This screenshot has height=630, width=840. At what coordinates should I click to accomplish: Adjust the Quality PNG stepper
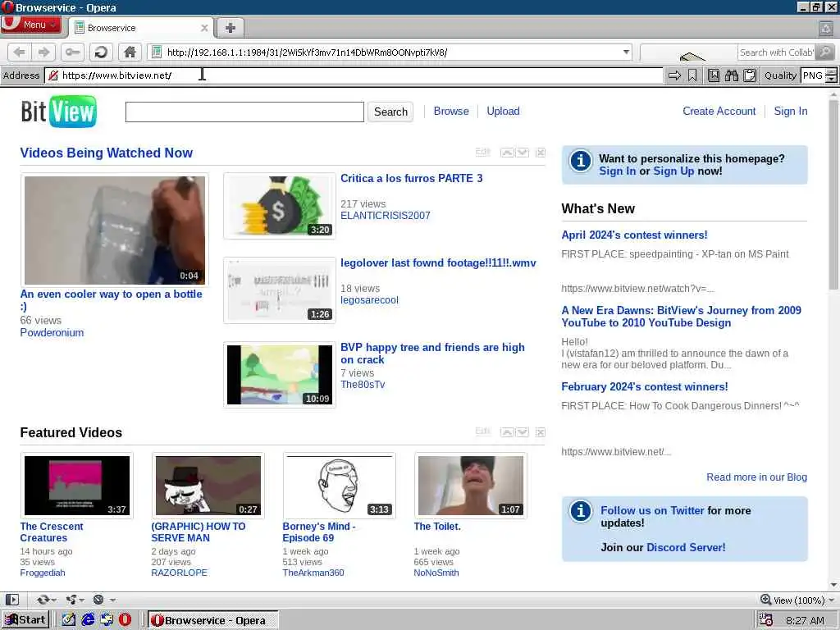click(831, 75)
